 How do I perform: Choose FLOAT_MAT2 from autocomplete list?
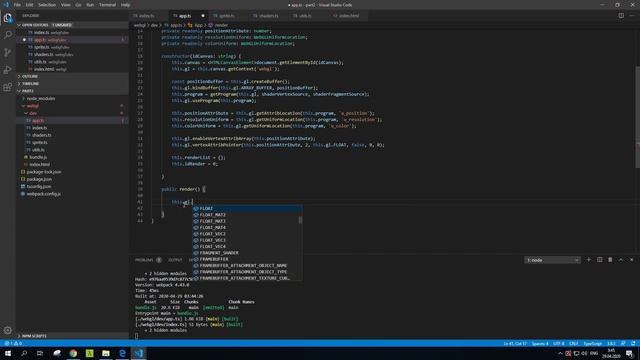click(x=246, y=215)
